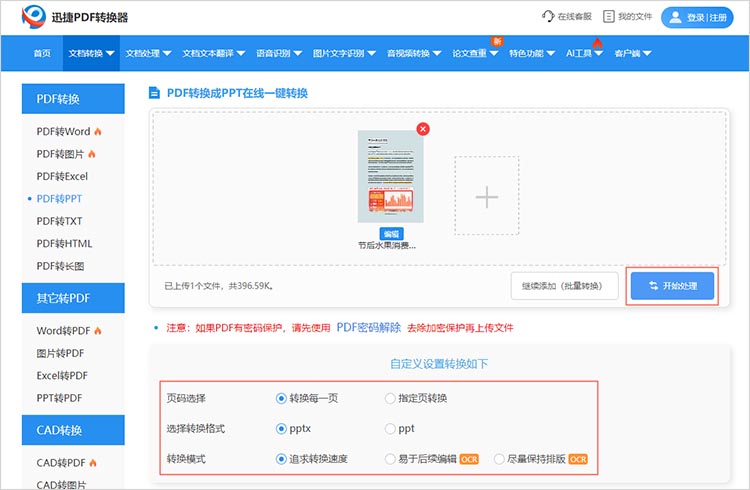Open PDF转PPT in sidebar
This screenshot has width=750, height=490.
[x=59, y=199]
